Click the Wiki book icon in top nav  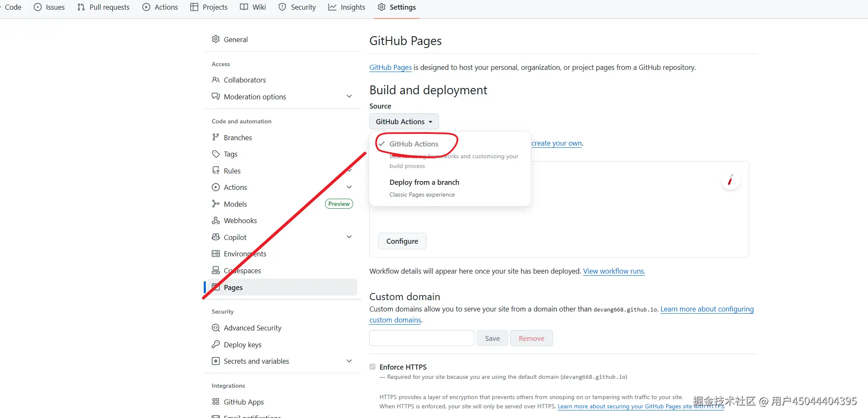[244, 7]
